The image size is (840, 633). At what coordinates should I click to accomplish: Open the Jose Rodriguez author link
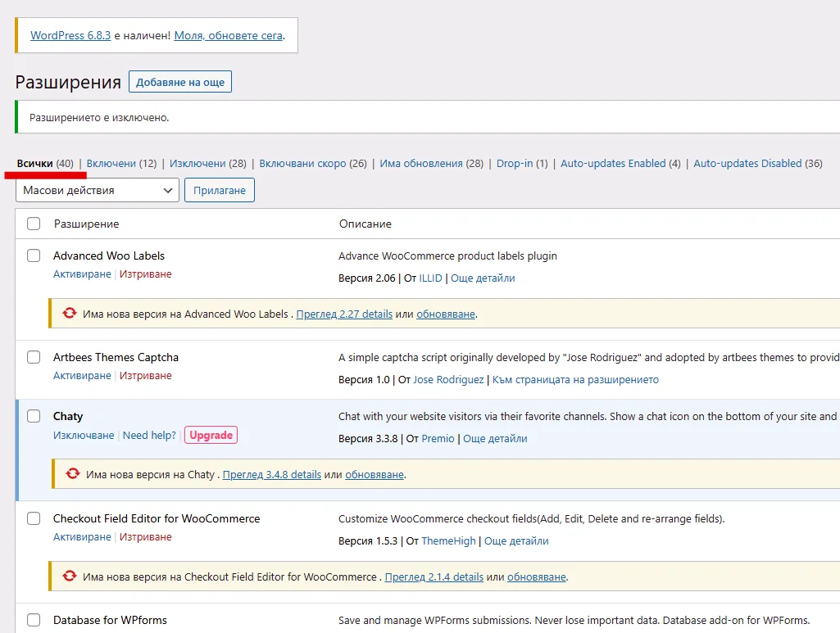click(448, 380)
